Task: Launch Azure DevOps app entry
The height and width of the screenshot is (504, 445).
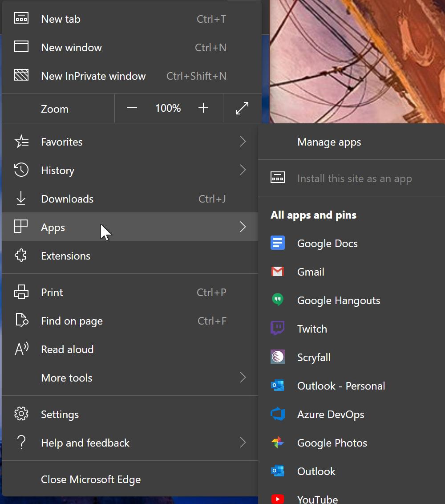Action: pyautogui.click(x=352, y=415)
